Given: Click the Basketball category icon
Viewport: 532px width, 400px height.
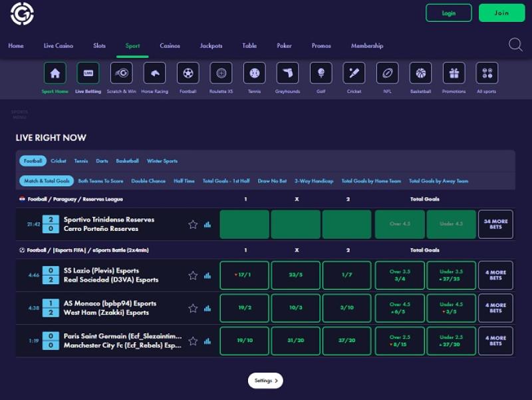Looking at the screenshot, I should 420,73.
